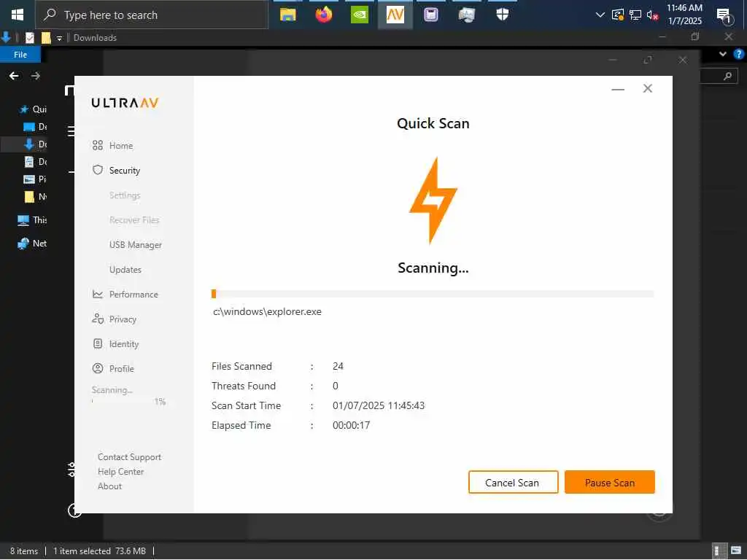Open the Windows Start menu
This screenshot has height=560, width=747.
[18, 15]
